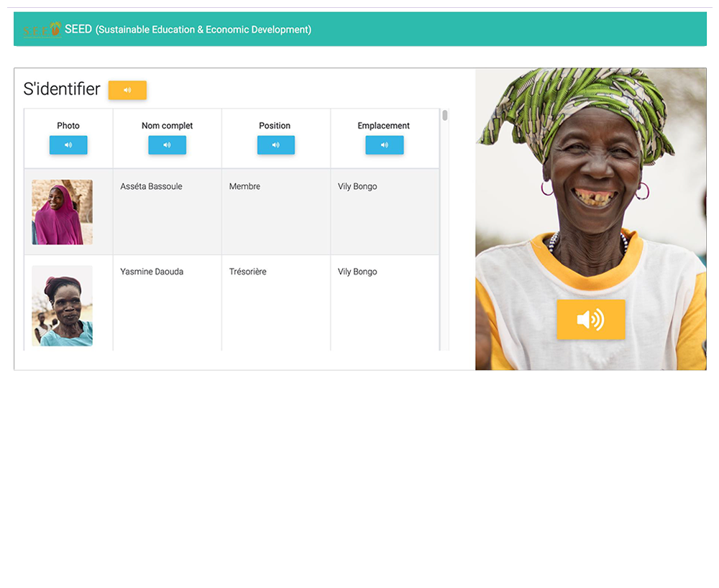
Task: Click the Nom complet column header label
Action: click(x=167, y=126)
